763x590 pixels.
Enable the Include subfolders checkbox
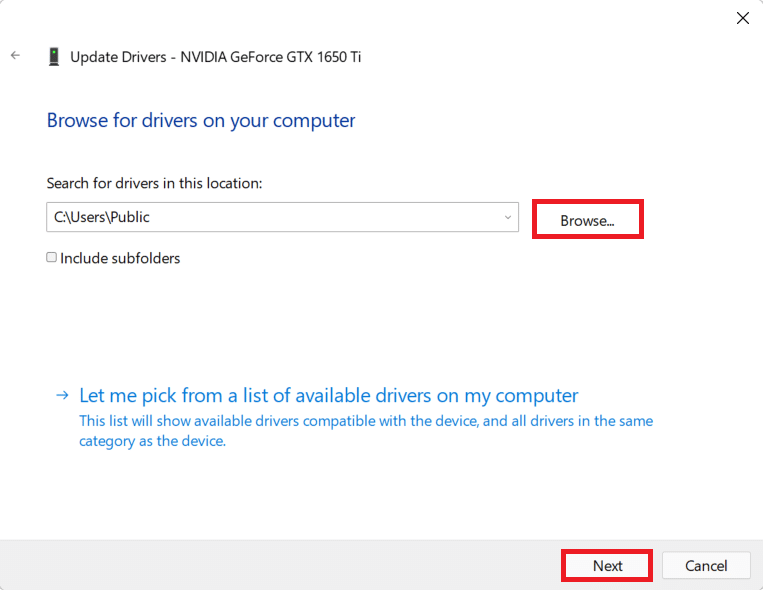(52, 258)
